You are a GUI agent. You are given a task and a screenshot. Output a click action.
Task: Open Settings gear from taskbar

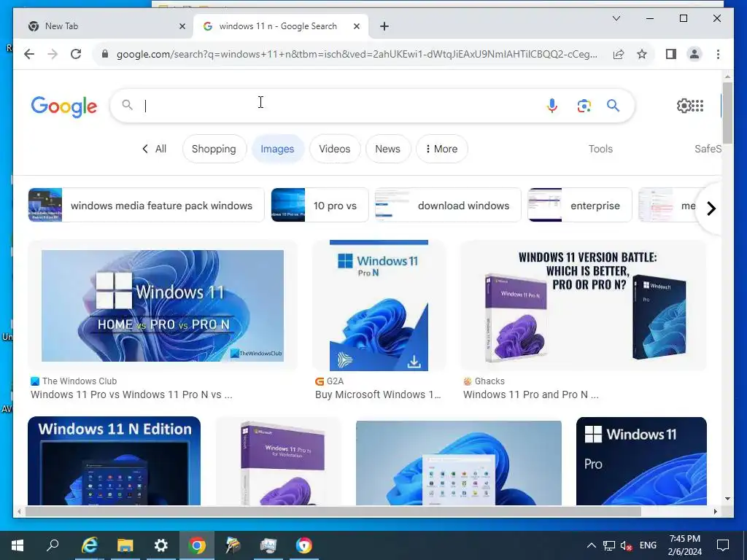pos(161,545)
